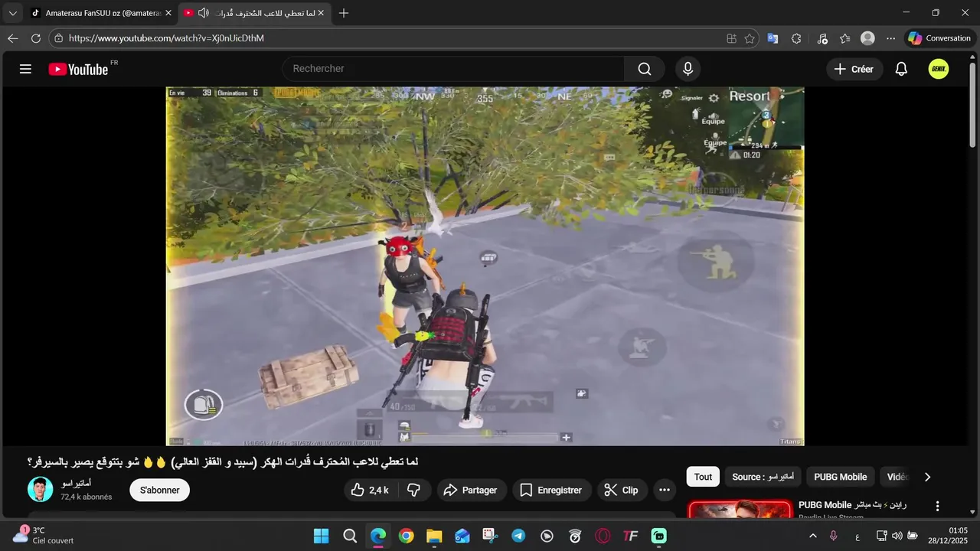Click the video player frame
Viewport: 980px width, 551px height.
tap(485, 266)
